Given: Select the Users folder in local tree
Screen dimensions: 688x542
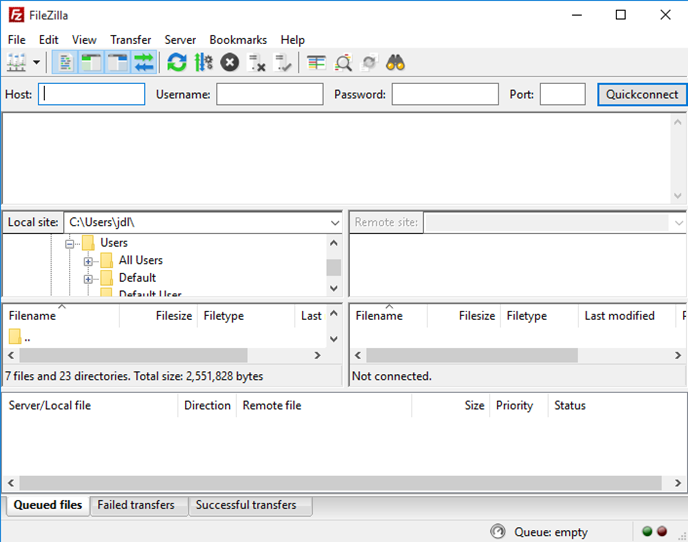Looking at the screenshot, I should [114, 243].
